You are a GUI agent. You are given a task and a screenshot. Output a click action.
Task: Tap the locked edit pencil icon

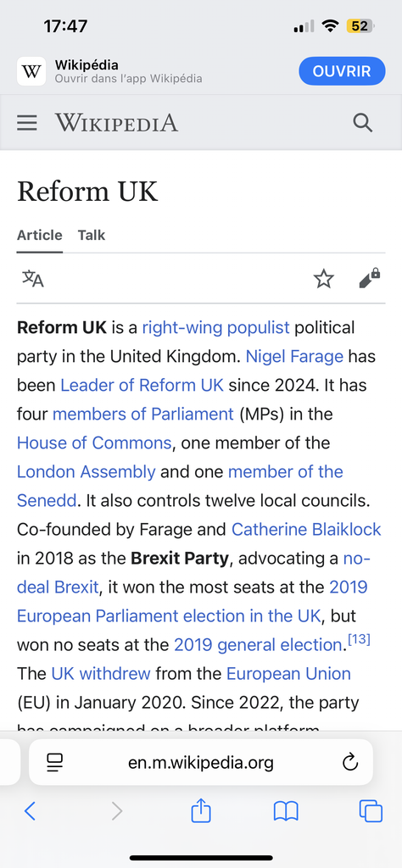[x=369, y=278]
